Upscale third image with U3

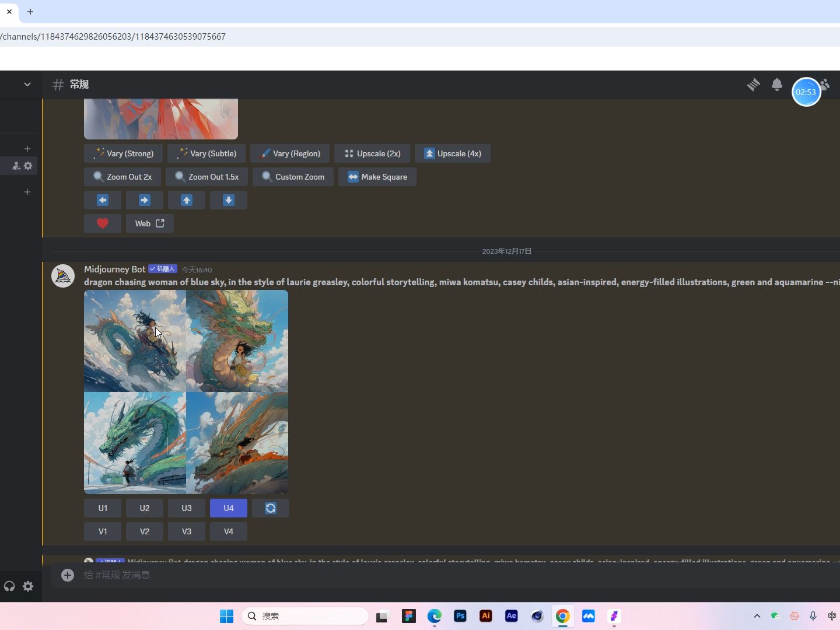(187, 508)
